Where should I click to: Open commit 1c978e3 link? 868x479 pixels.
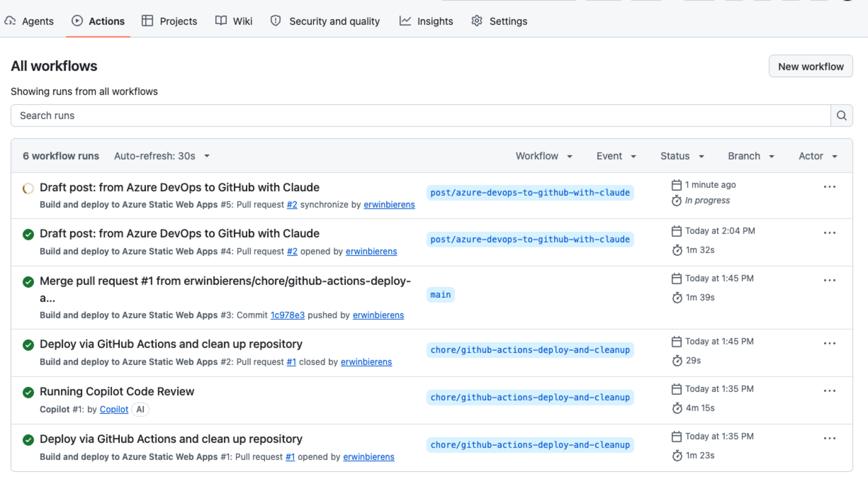coord(288,315)
